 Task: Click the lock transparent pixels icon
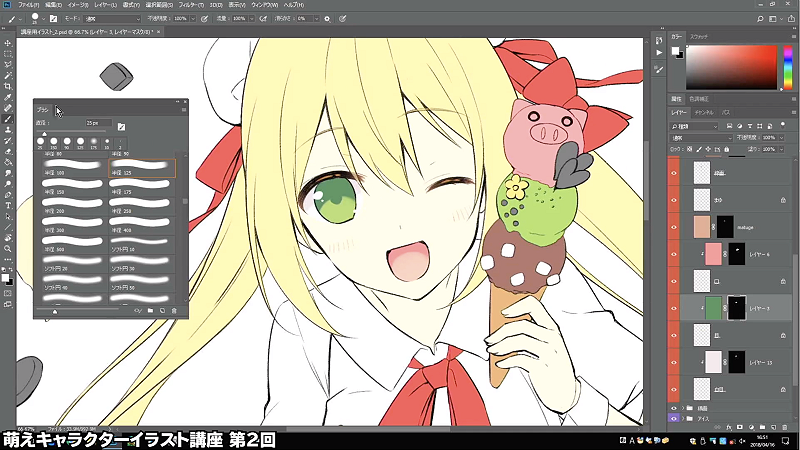pos(690,149)
